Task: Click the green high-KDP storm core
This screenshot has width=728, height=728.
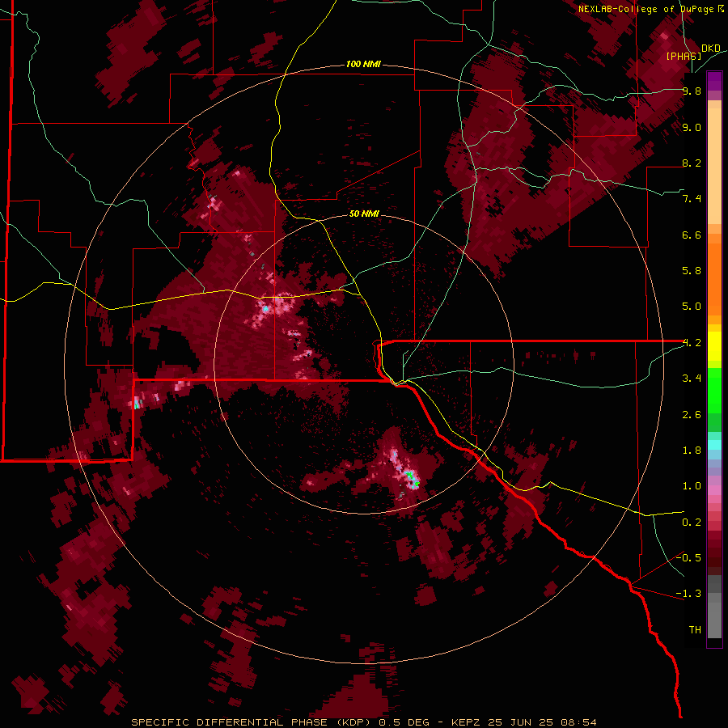Action: 412,478
